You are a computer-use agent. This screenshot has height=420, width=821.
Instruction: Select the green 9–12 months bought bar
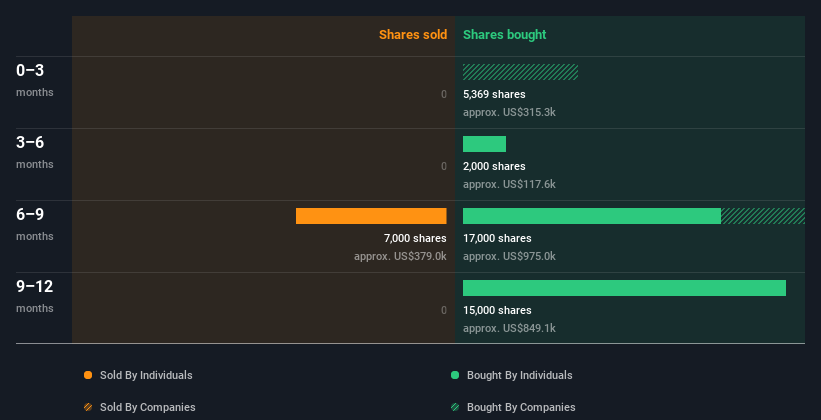point(624,288)
